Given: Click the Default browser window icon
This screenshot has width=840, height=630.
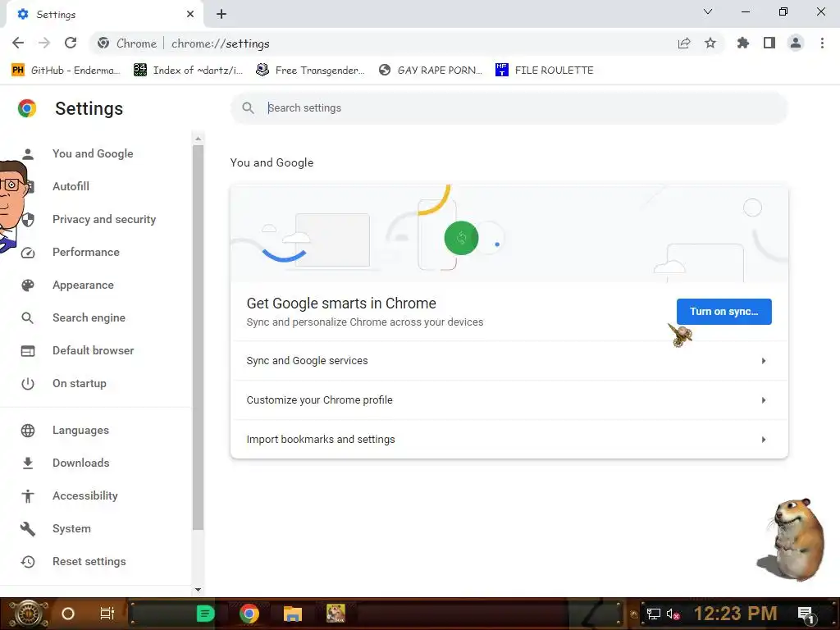Looking at the screenshot, I should point(28,351).
